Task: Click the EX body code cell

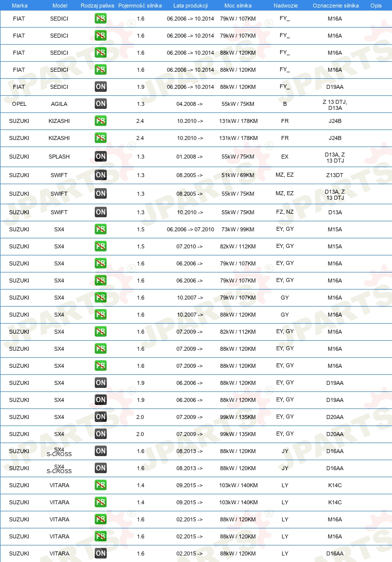Action: 285,157
